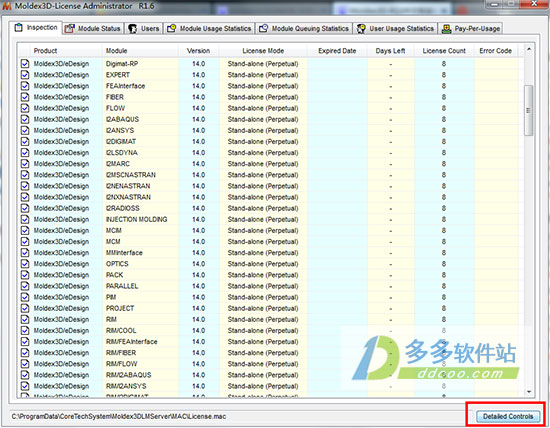Sort by Error Code column header
This screenshot has height=428, width=550.
[x=496, y=51]
